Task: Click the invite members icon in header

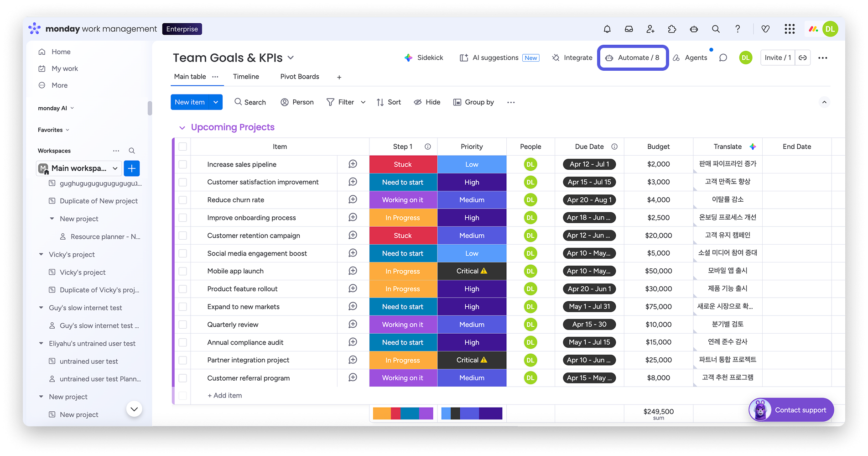Action: point(650,29)
